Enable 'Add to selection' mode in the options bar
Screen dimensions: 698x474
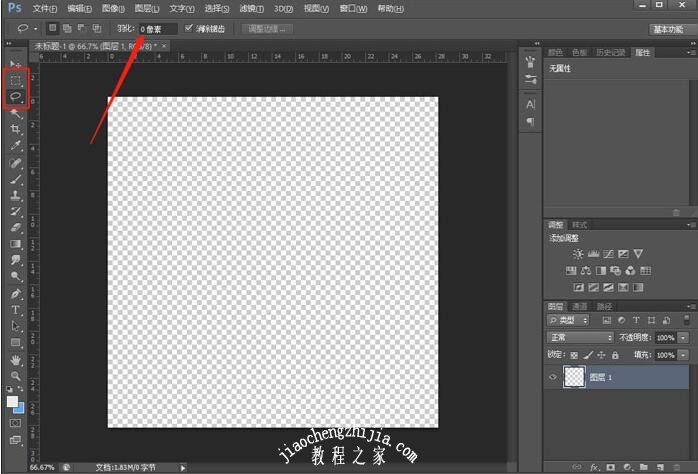click(67, 29)
